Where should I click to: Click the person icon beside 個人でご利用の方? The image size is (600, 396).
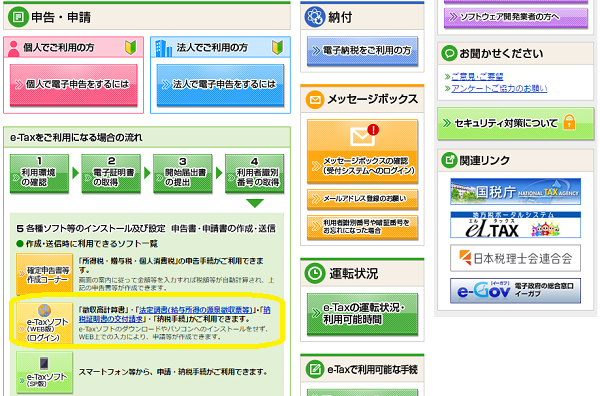[13, 49]
